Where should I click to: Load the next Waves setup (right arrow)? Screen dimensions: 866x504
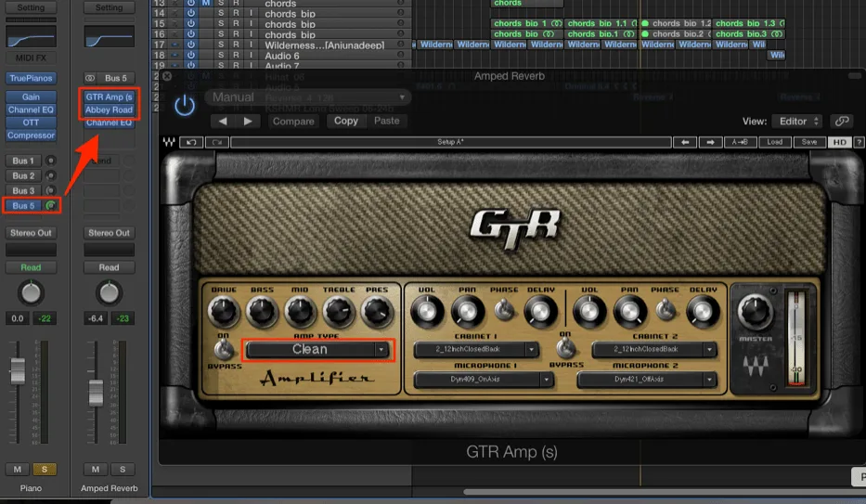(x=710, y=142)
